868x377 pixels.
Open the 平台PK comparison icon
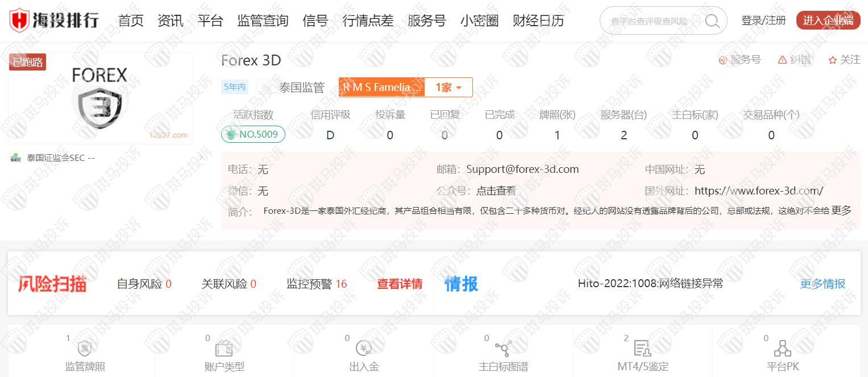[783, 349]
